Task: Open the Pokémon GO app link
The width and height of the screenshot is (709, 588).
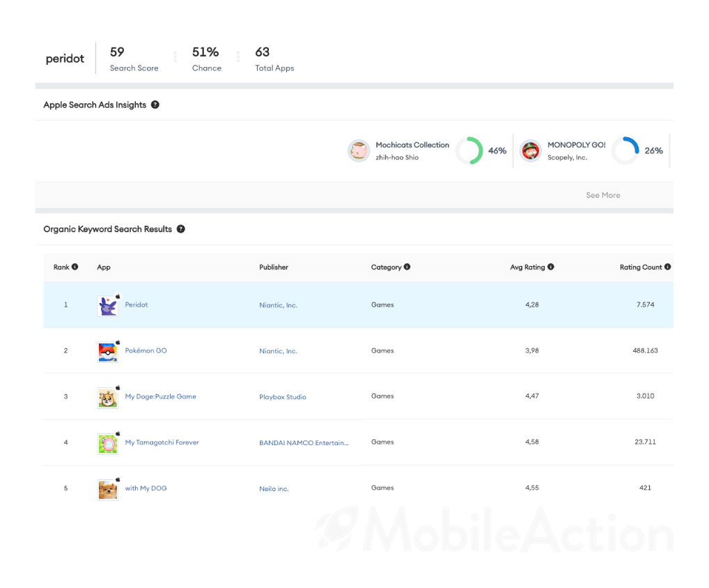Action: tap(146, 350)
